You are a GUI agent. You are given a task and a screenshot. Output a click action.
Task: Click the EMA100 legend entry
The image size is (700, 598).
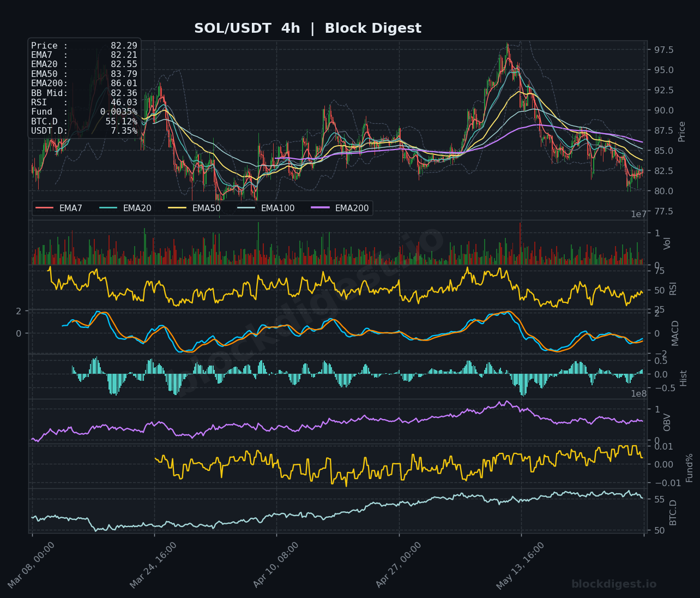265,208
